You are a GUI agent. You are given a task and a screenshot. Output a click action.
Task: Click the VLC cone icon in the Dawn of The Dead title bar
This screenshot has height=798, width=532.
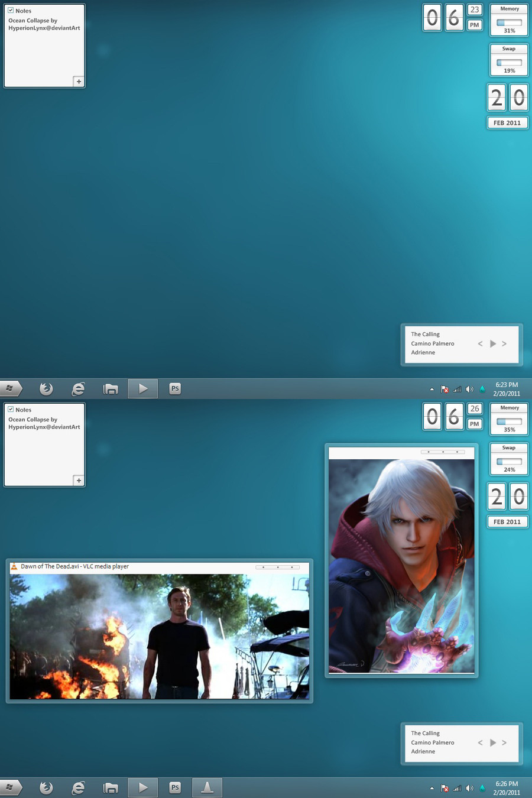coord(14,566)
